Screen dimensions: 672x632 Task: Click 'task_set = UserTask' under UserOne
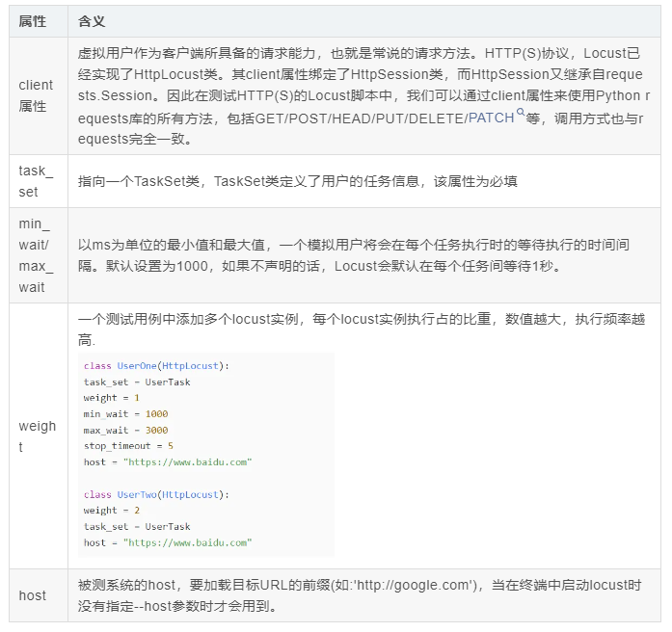point(137,382)
